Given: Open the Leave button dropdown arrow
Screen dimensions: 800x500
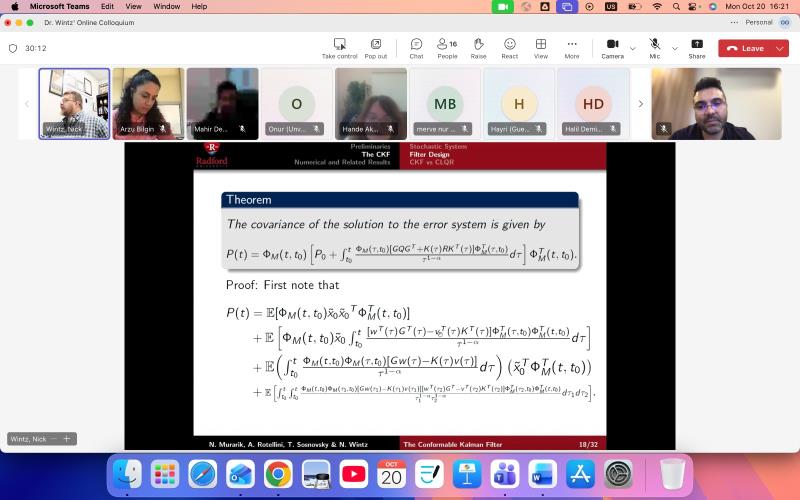Looking at the screenshot, I should click(x=780, y=48).
